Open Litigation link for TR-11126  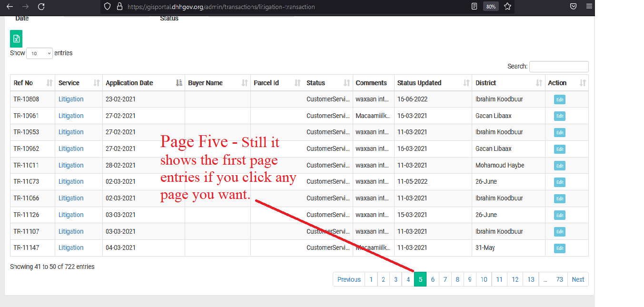pos(71,215)
